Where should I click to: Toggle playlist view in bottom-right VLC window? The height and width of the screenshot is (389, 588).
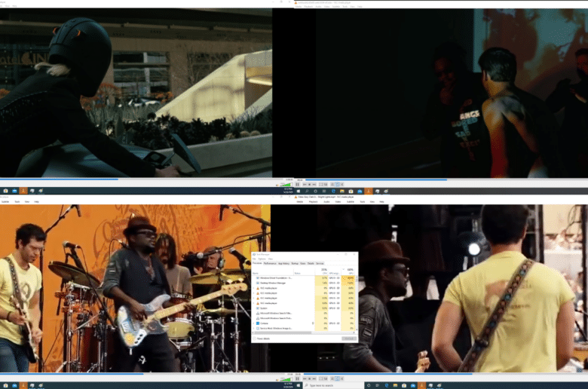tap(332, 379)
